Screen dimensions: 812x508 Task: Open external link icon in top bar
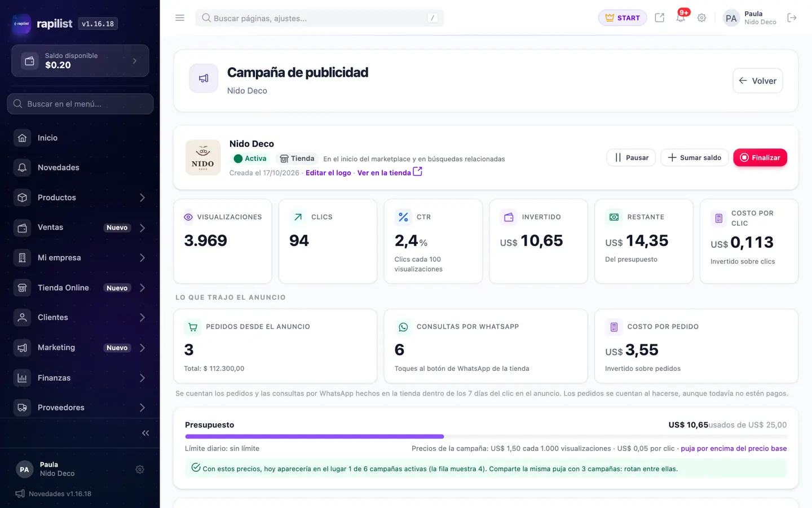click(x=659, y=18)
